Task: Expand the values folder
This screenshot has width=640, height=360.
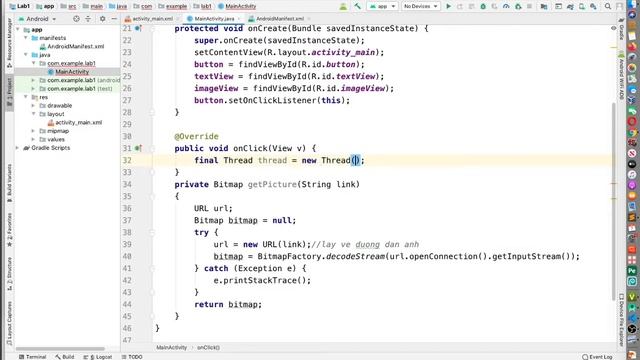Action: pos(34,140)
